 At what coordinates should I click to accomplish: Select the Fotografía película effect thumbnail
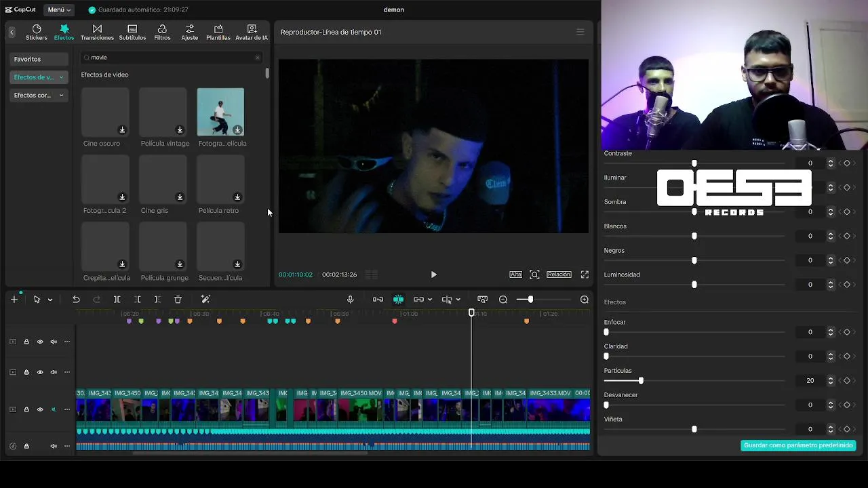220,112
